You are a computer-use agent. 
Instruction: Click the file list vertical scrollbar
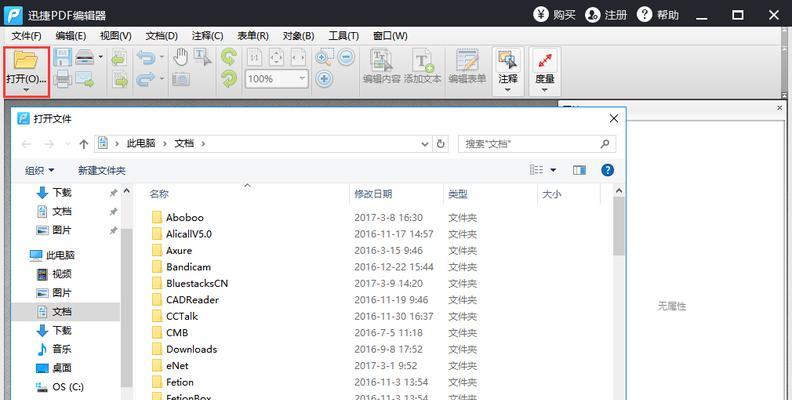tap(619, 226)
